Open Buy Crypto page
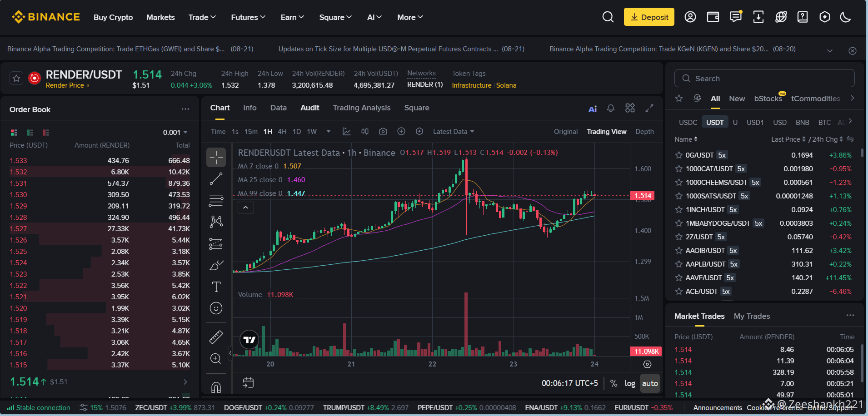The image size is (868, 416). click(113, 17)
